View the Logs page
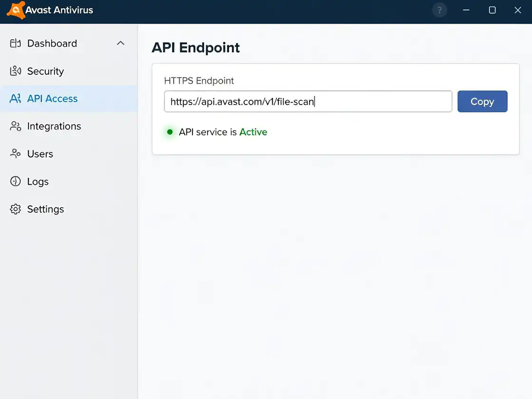Image resolution: width=532 pixels, height=399 pixels. click(69, 181)
